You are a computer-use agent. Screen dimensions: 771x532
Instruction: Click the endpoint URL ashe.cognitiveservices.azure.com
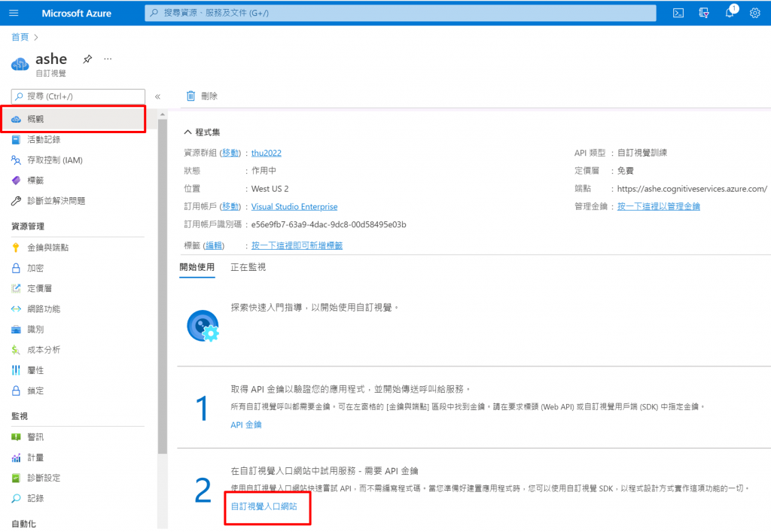coord(692,189)
